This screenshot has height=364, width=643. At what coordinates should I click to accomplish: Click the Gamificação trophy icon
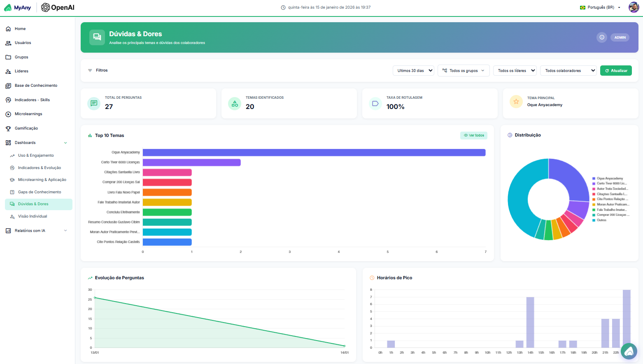point(7,128)
